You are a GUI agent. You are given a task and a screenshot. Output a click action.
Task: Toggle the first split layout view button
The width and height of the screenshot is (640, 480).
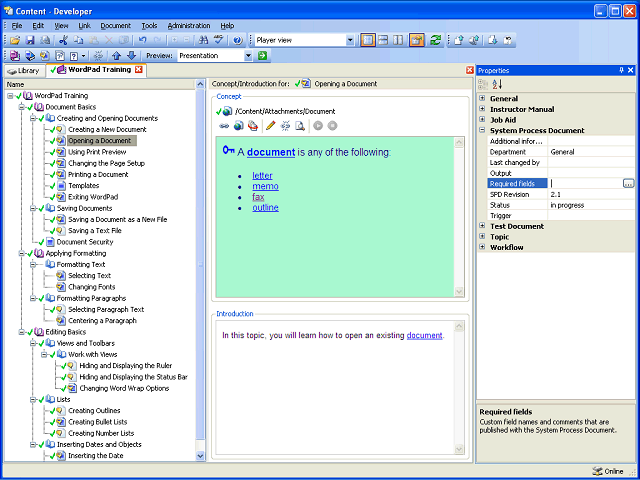click(x=368, y=40)
